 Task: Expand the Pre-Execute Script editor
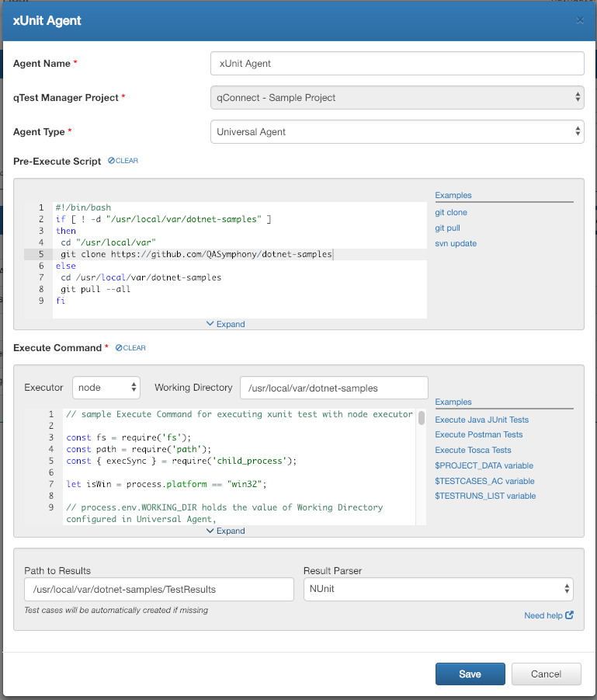(x=226, y=324)
